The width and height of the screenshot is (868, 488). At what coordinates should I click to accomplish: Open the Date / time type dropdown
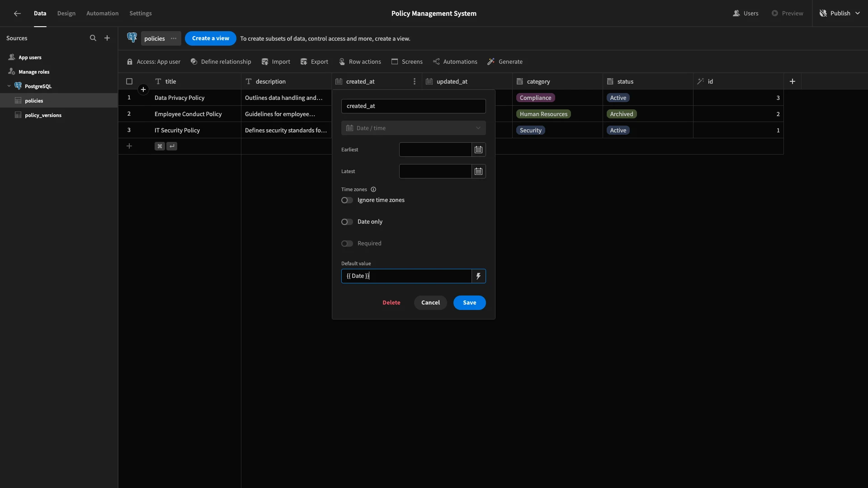pos(414,128)
